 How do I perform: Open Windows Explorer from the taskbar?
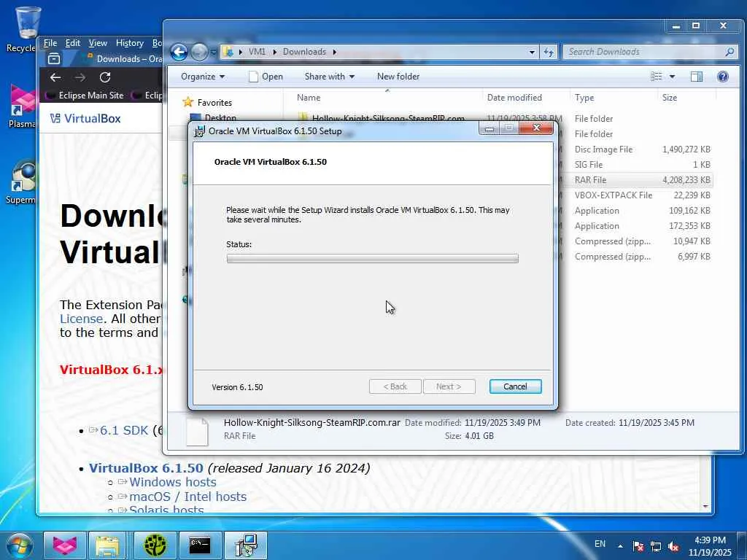coord(108,545)
